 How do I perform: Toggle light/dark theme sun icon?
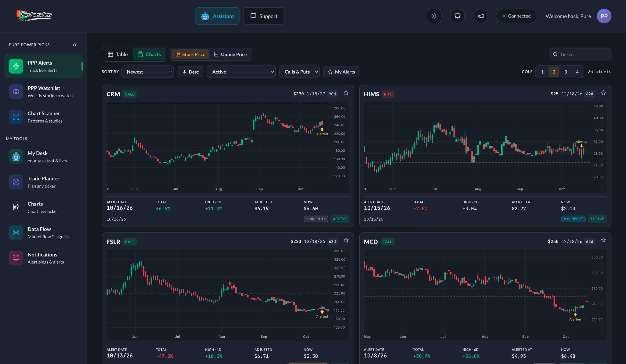[434, 16]
